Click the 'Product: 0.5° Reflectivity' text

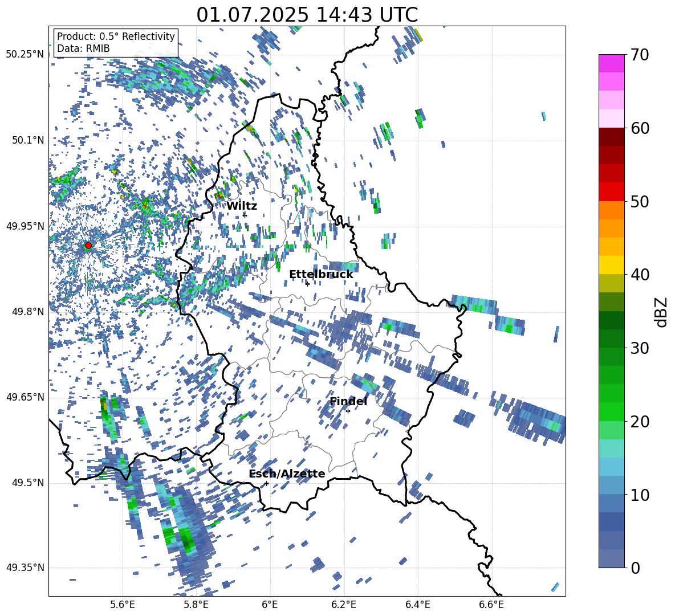click(x=116, y=36)
